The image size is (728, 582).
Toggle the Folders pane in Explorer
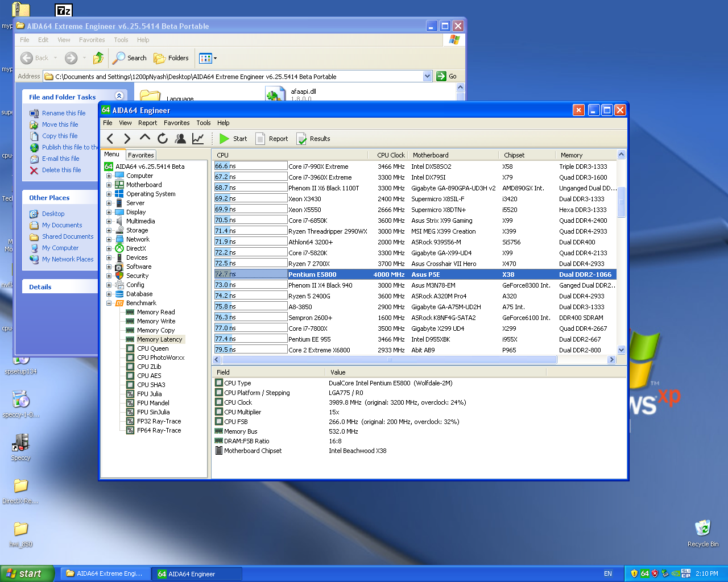pos(171,58)
